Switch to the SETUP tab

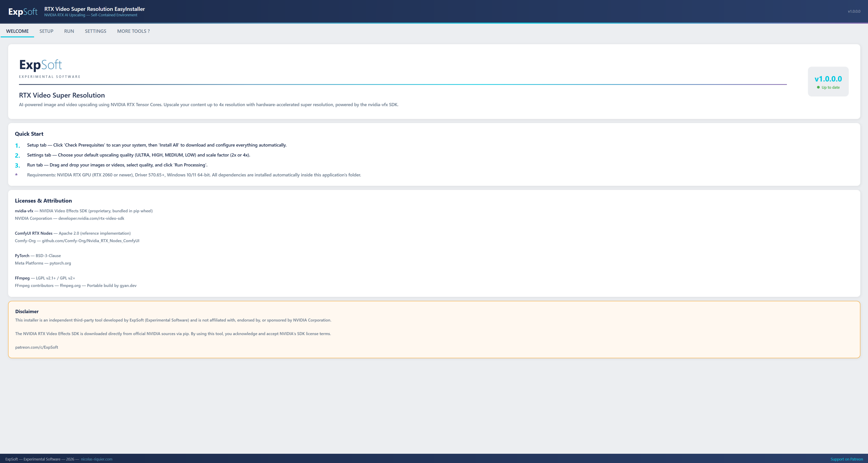[x=46, y=31]
